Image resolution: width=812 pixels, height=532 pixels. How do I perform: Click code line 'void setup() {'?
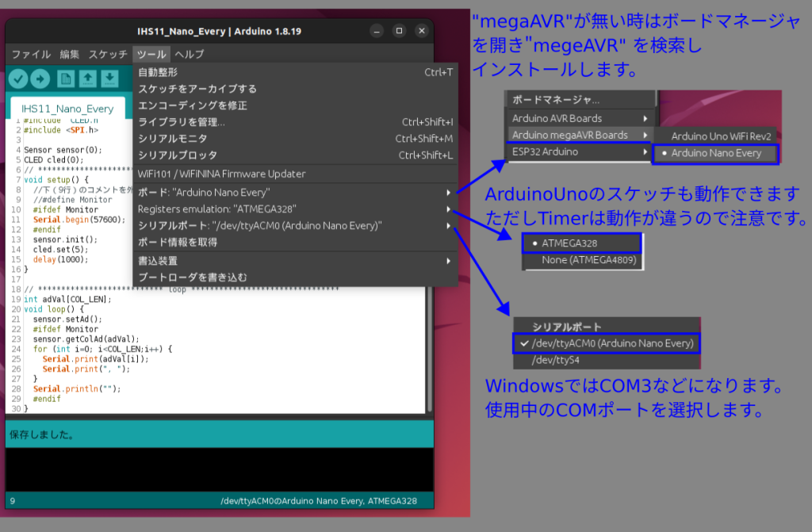coord(56,180)
